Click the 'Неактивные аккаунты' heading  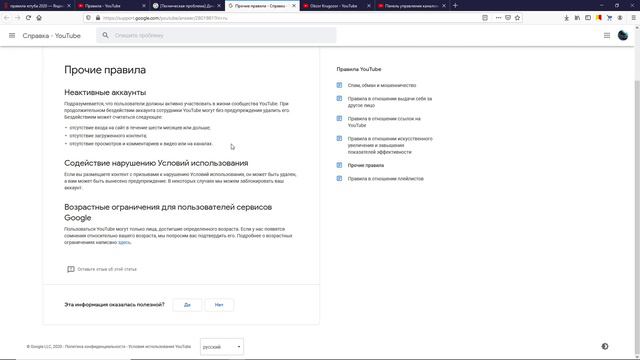[x=105, y=93]
